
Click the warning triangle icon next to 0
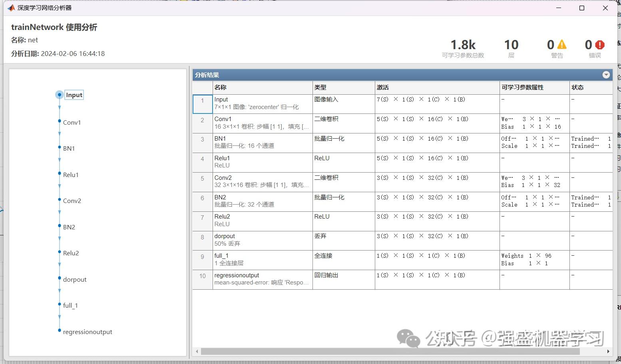(x=562, y=44)
